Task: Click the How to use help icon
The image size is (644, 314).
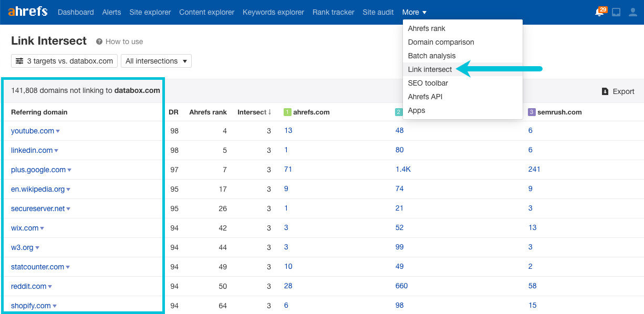Action: click(99, 41)
